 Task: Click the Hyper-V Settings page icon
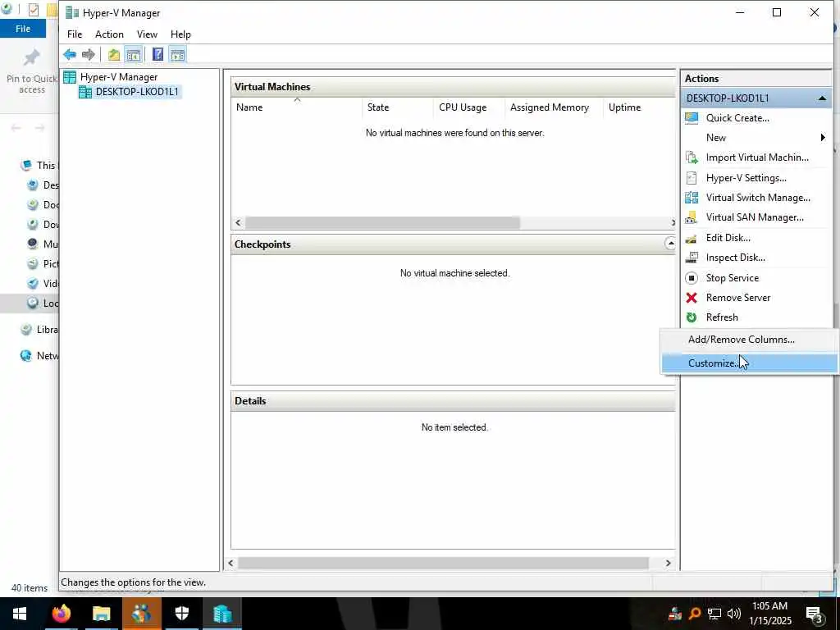pyautogui.click(x=692, y=178)
